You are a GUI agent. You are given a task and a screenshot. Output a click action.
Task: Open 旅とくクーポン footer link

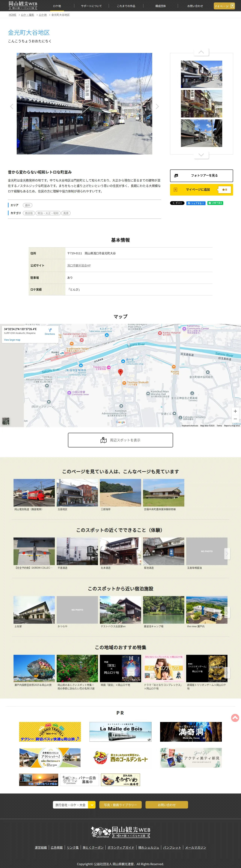(93, 847)
